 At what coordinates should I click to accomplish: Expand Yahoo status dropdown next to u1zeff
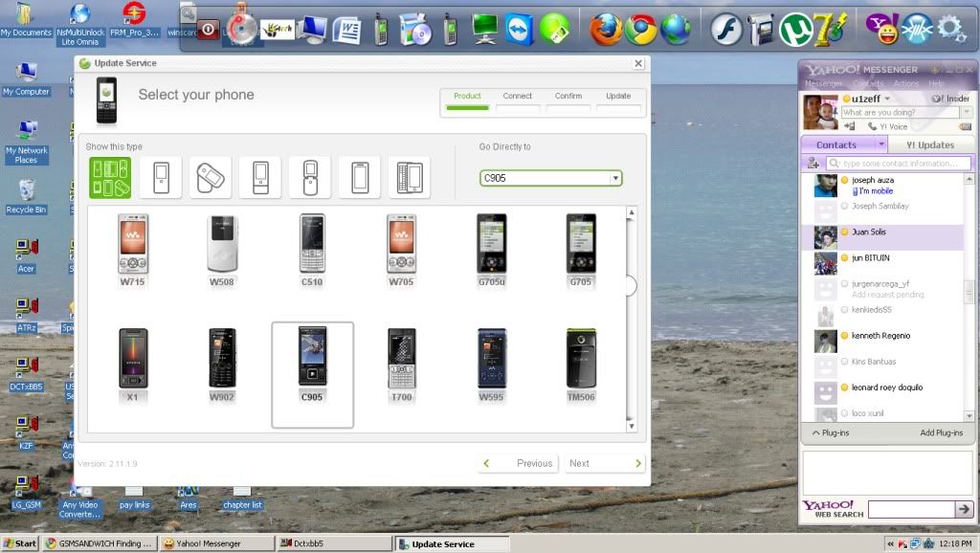[887, 99]
